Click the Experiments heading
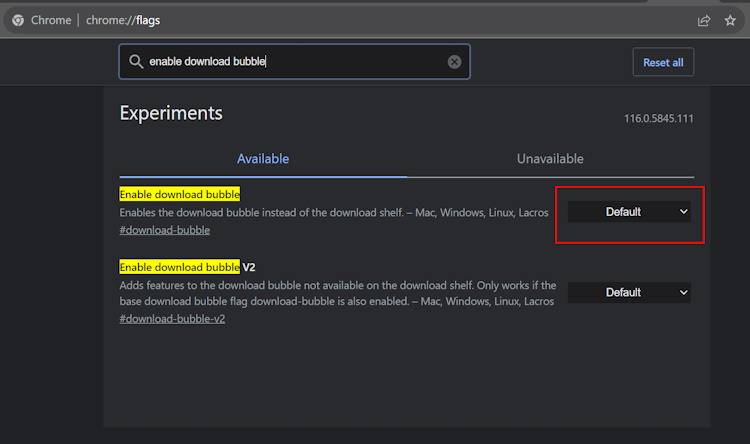The image size is (750, 444). (x=171, y=113)
